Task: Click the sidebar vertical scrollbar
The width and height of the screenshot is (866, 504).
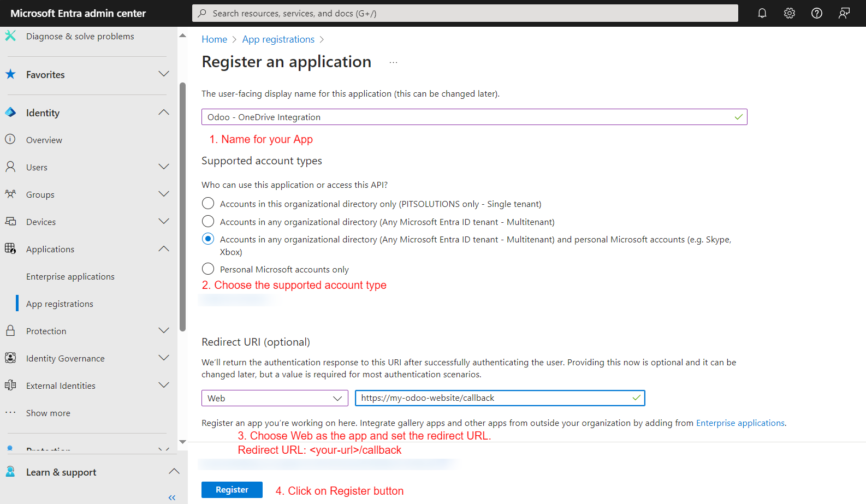Action: tap(182, 207)
